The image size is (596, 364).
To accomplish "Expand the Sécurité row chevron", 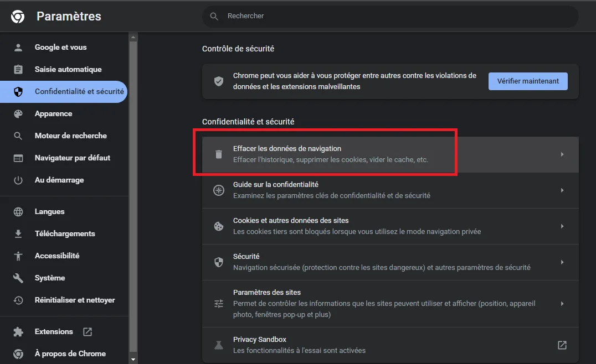I will coord(562,262).
